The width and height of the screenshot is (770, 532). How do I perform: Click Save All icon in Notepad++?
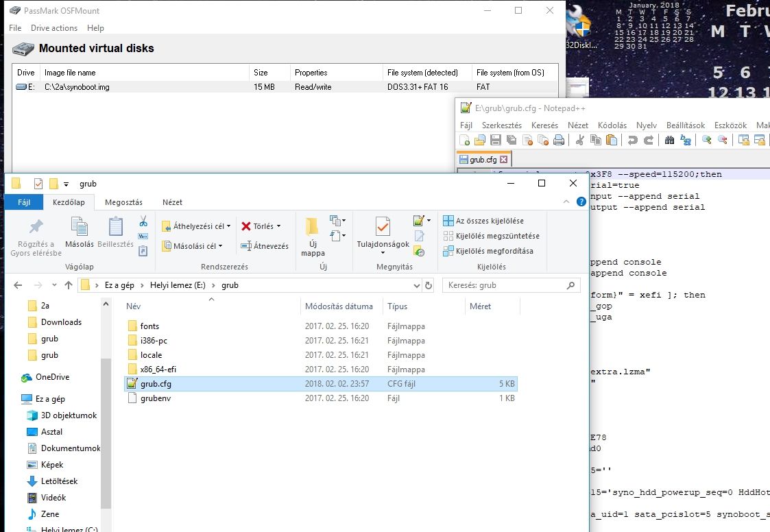512,140
